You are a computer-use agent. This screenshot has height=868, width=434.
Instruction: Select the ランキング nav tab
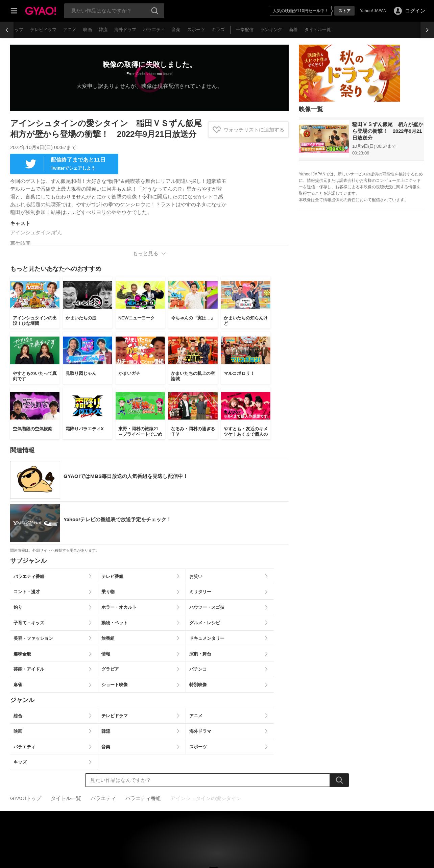pos(271,30)
